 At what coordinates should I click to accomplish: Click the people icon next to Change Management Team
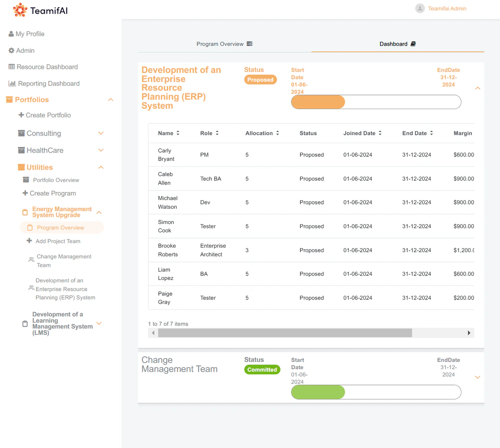pos(31,259)
